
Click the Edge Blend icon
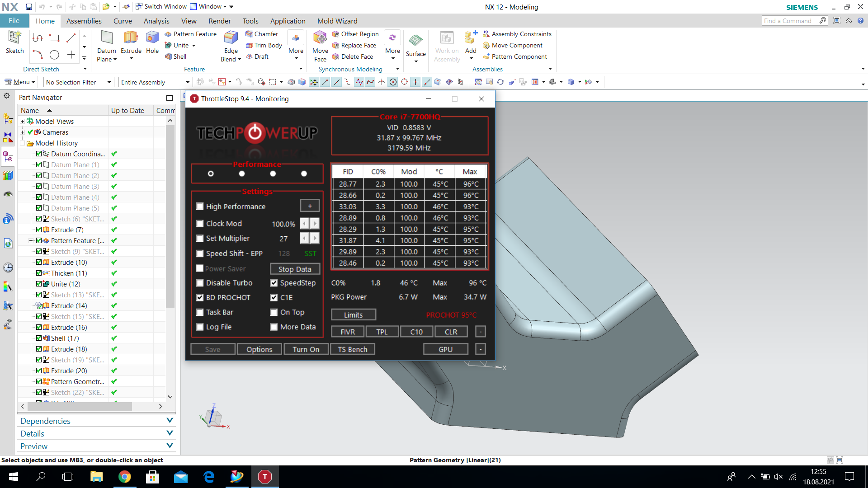pos(231,38)
